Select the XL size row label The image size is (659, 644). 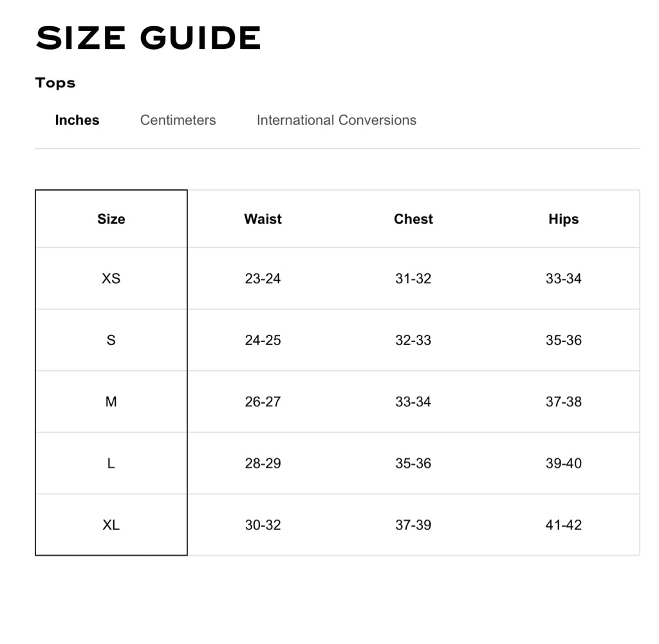click(x=111, y=525)
